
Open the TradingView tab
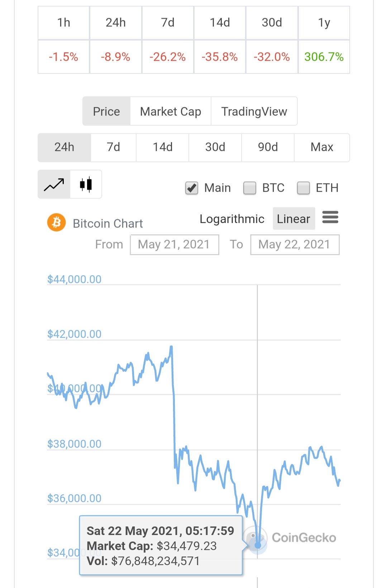(x=254, y=111)
